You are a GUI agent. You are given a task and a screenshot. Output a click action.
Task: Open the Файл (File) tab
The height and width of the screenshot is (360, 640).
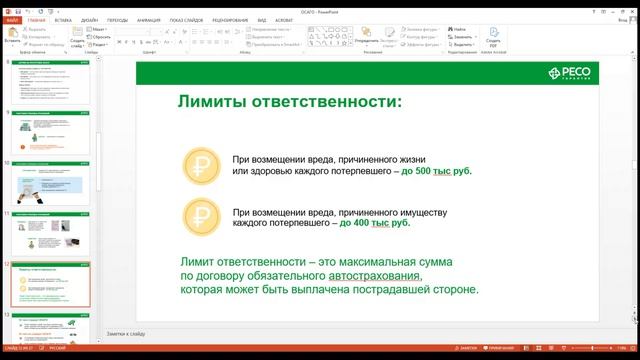[12, 20]
